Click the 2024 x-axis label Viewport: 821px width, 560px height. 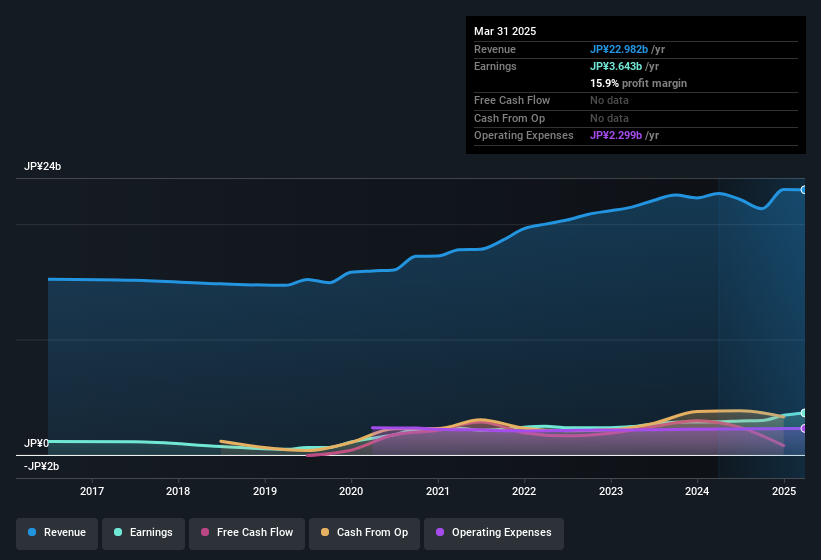pos(697,491)
